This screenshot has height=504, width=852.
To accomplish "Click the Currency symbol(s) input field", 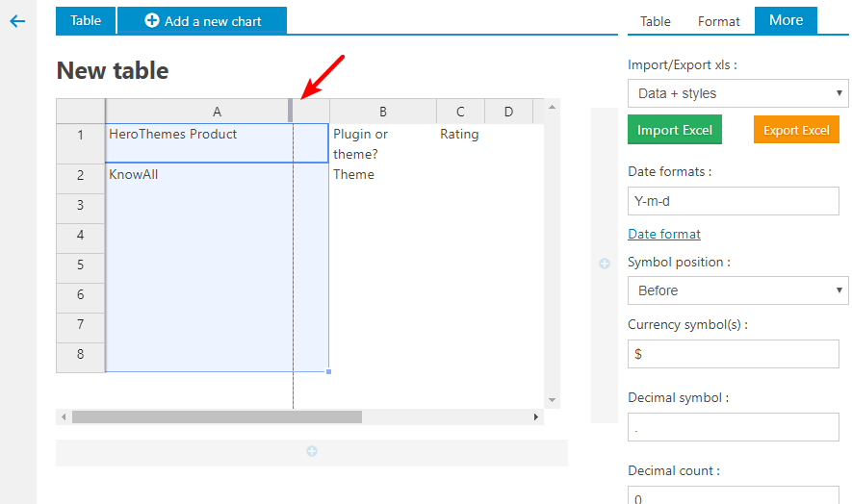I will tap(733, 354).
